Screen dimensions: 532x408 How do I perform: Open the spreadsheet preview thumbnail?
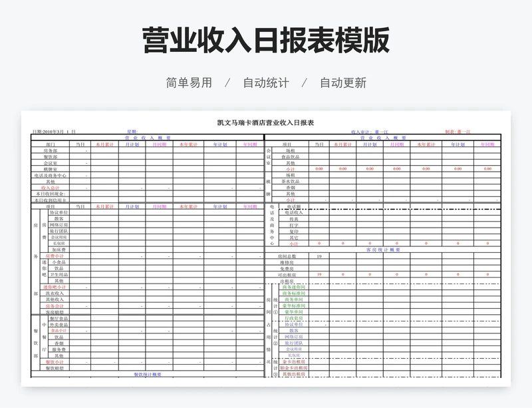pos(266,248)
